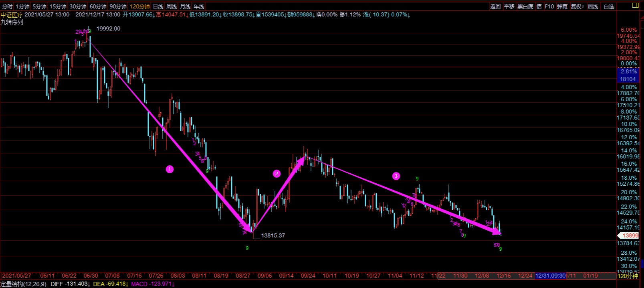Click the MACD -123.971 value
644x288 pixels.
[x=153, y=284]
